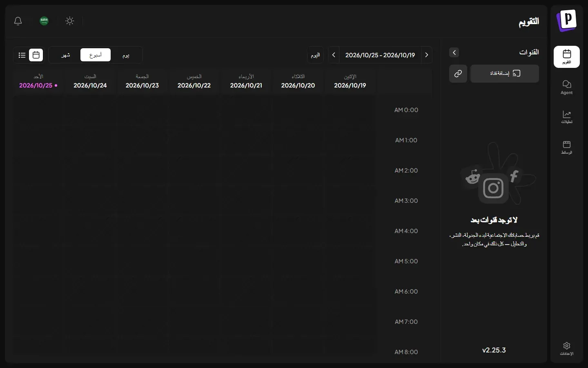Change language via Saudi flag icon

click(44, 21)
